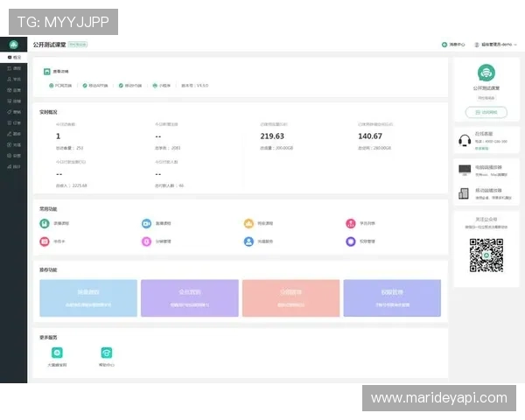Click the 访问网校 visit school button
525x420 pixels.
(486, 112)
